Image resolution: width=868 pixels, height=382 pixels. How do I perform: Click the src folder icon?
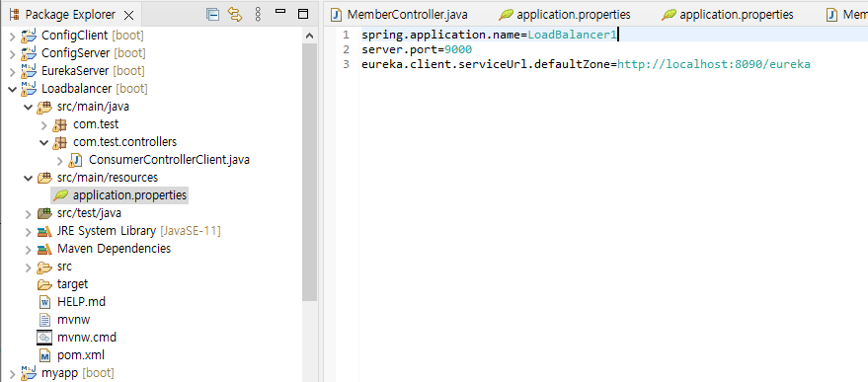click(x=44, y=267)
